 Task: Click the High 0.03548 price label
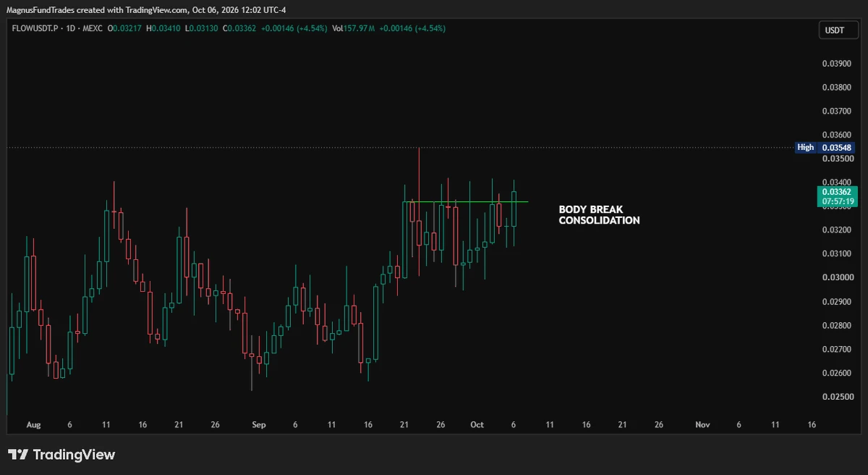pos(824,147)
